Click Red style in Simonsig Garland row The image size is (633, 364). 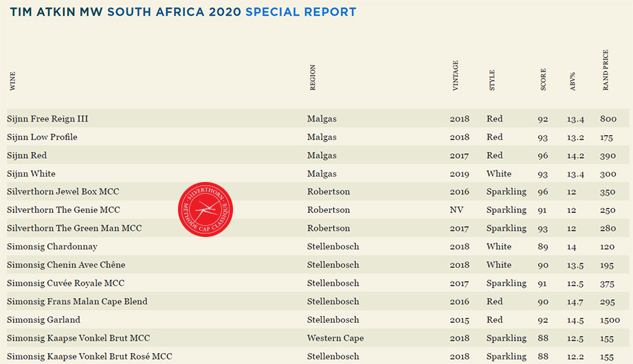(495, 319)
